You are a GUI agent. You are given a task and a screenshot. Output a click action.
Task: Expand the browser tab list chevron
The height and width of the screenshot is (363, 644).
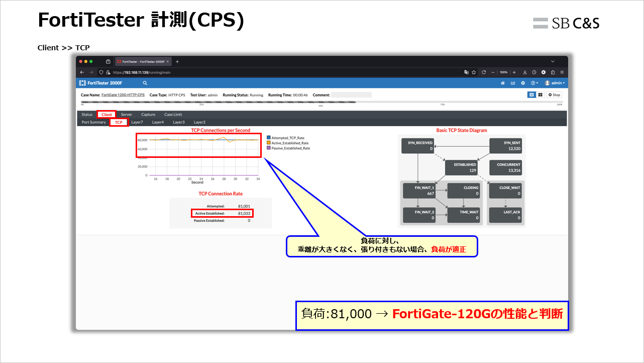[x=553, y=61]
